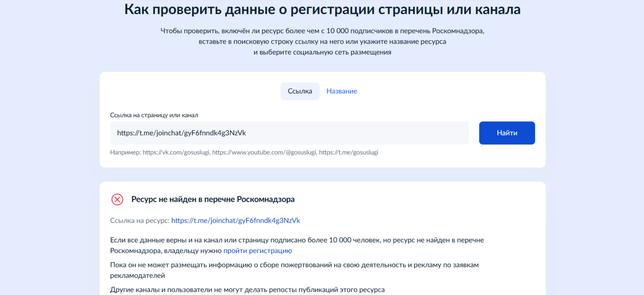Click the sentence starting Если все данные верны
Viewport: 644px width, 295px height.
[x=297, y=245]
